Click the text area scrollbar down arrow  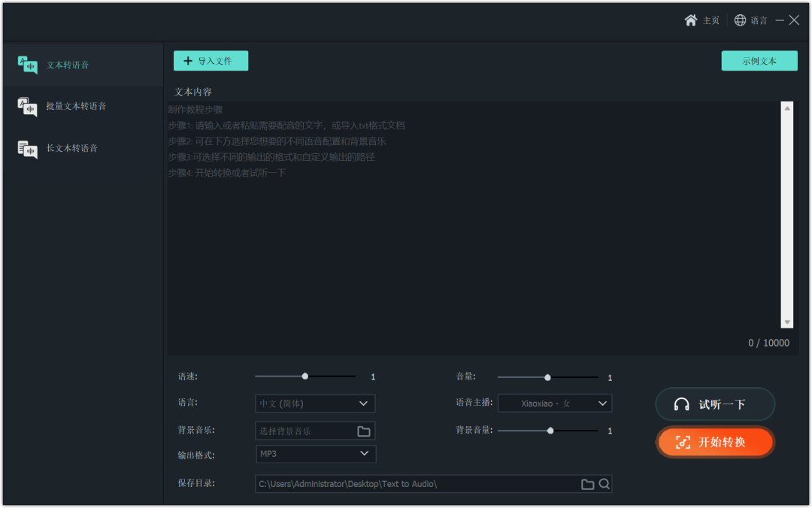coord(787,322)
